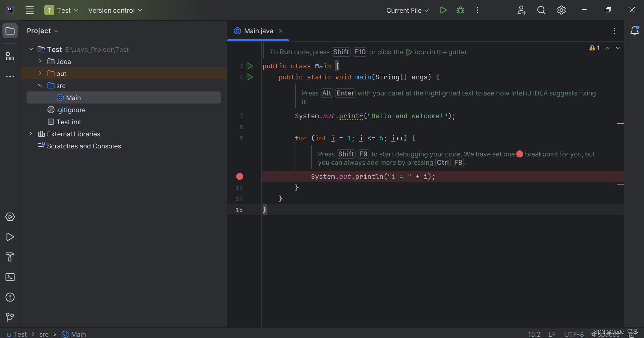
Task: Open the Current File run configuration dropdown
Action: pos(407,10)
